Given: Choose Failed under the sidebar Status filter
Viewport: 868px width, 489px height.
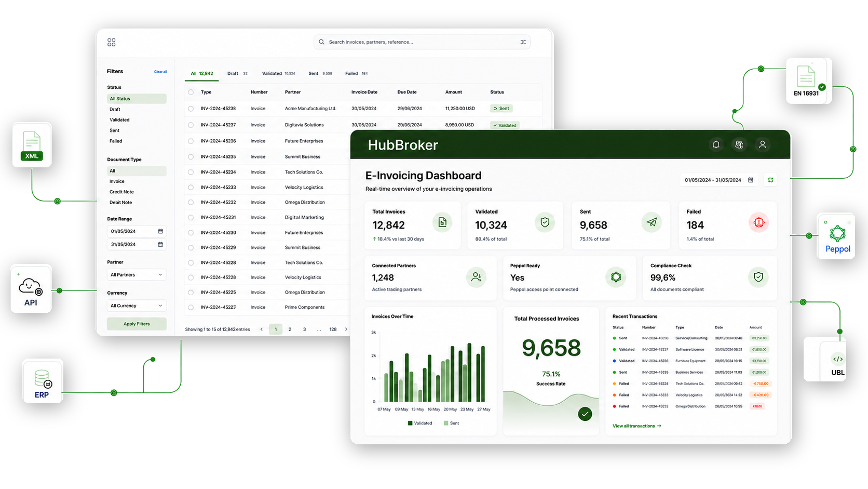Looking at the screenshot, I should coord(116,141).
